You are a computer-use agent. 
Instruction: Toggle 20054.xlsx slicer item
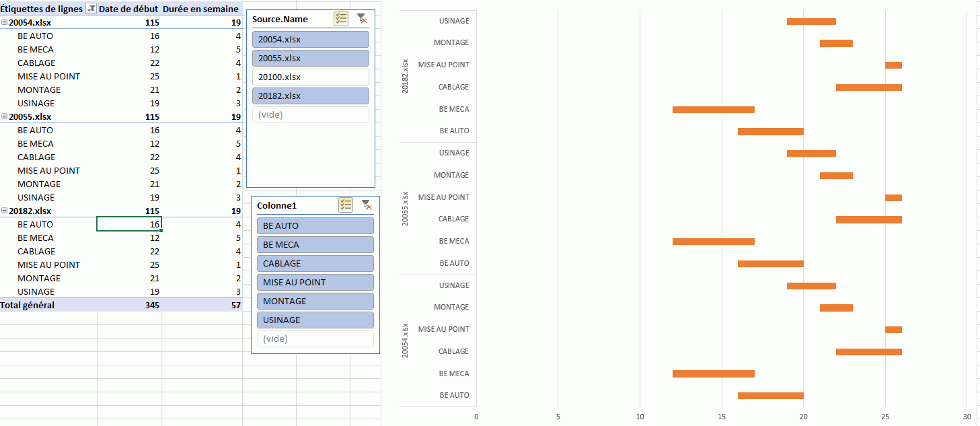311,39
